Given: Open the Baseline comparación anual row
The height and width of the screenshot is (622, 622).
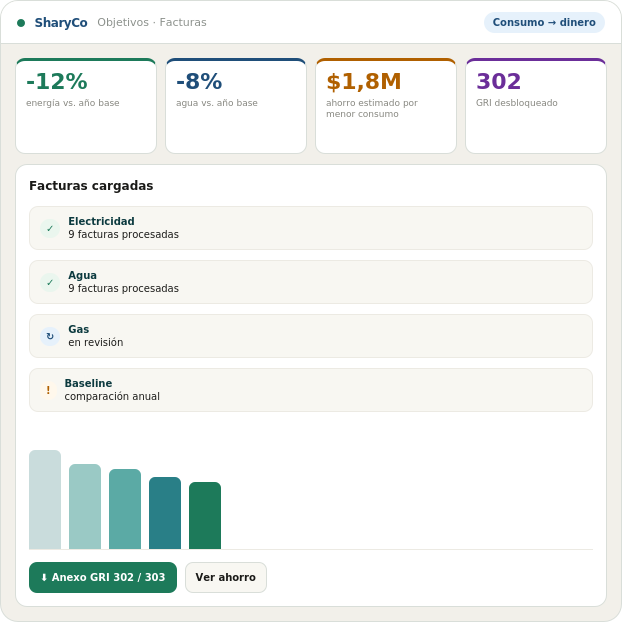Looking at the screenshot, I should click(x=311, y=390).
